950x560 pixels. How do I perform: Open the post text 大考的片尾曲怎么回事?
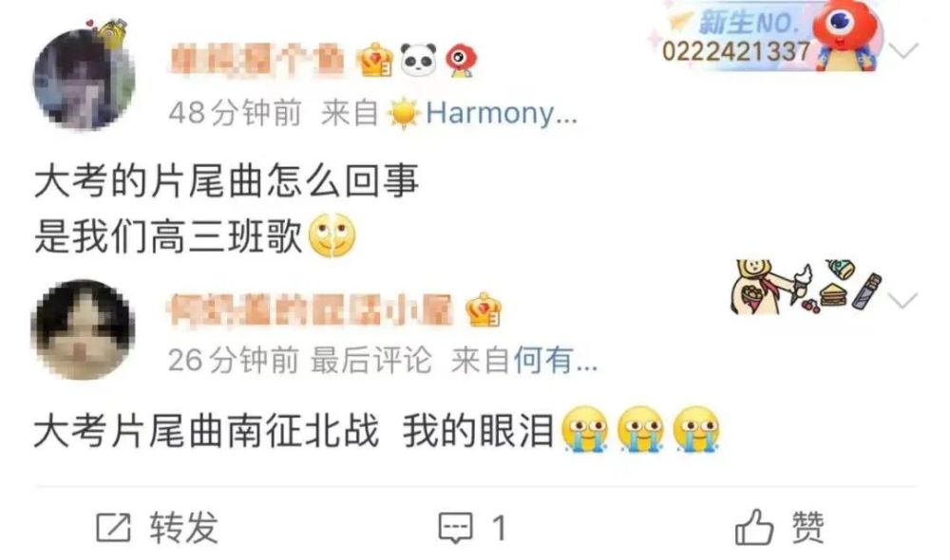tap(227, 181)
